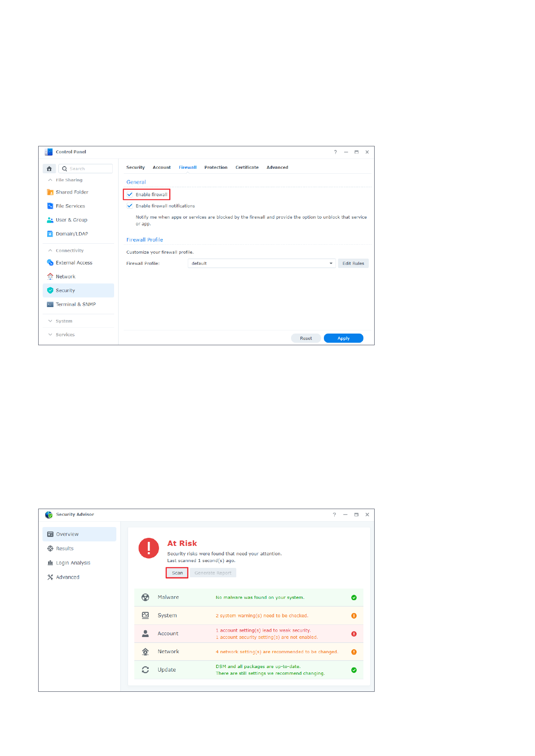Viewport: 535px width, 756px height.
Task: Open Terminal & SNMP settings
Action: coord(75,304)
